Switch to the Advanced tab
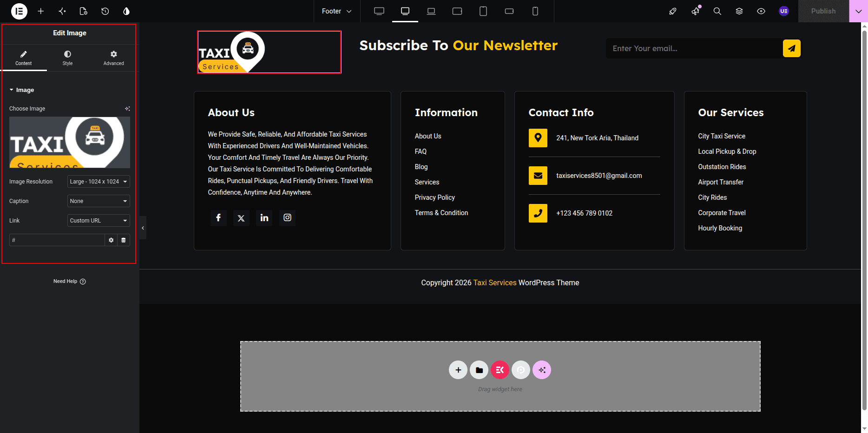Viewport: 868px width, 433px height. (x=114, y=58)
